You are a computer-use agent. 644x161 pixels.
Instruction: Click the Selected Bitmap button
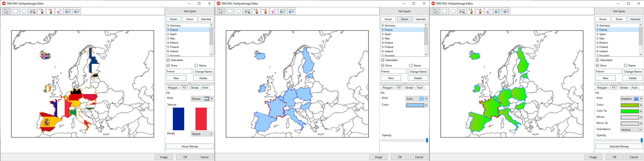pyautogui.click(x=619, y=147)
